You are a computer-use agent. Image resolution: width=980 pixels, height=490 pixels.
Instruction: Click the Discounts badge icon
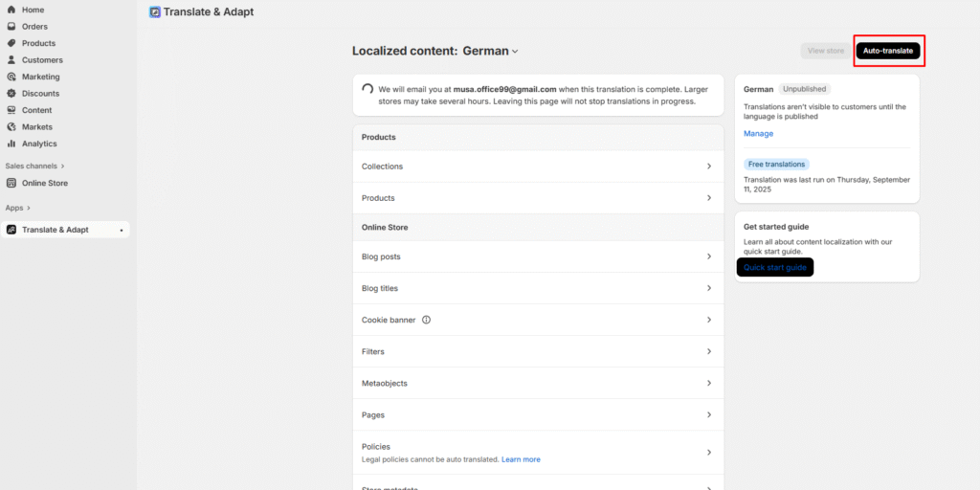tap(11, 93)
